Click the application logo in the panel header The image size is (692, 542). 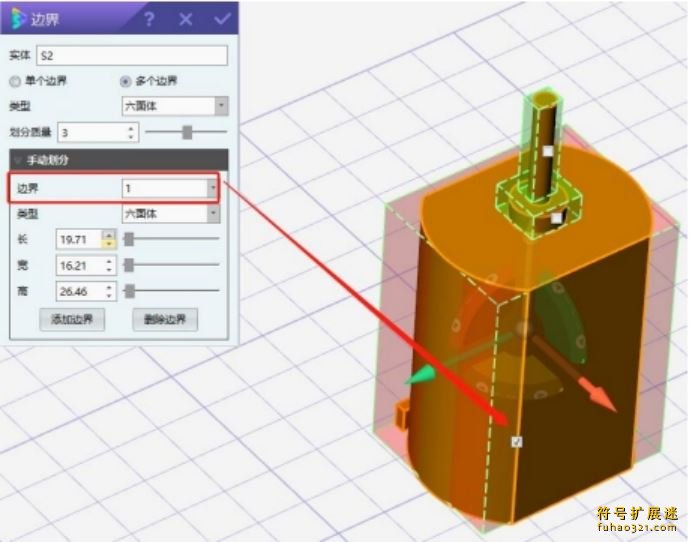coord(19,19)
